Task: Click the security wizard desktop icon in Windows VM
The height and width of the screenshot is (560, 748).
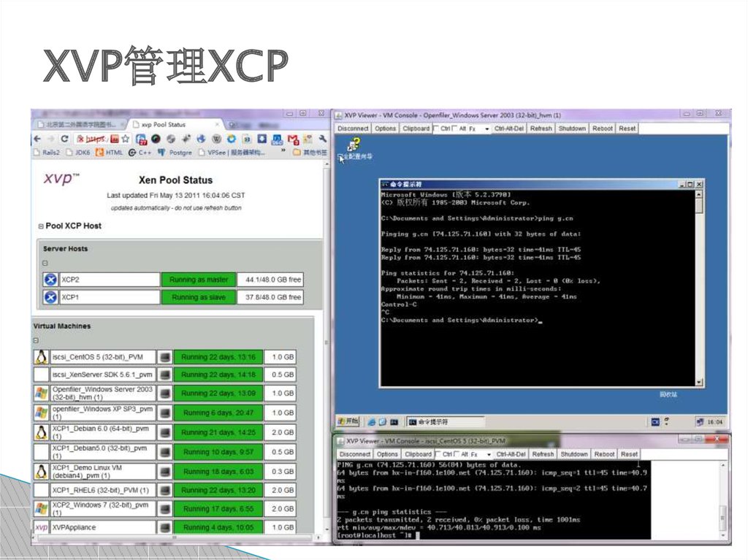Action: coord(354,149)
